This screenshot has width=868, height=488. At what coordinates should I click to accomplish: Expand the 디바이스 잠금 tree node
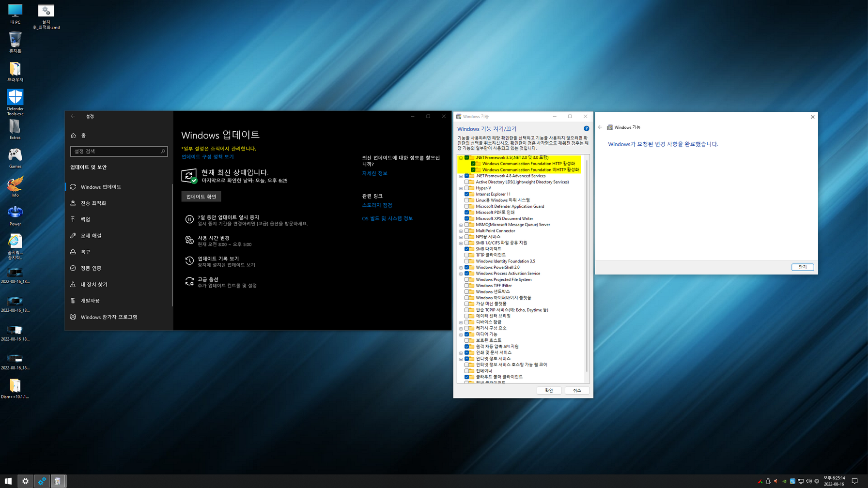click(461, 322)
